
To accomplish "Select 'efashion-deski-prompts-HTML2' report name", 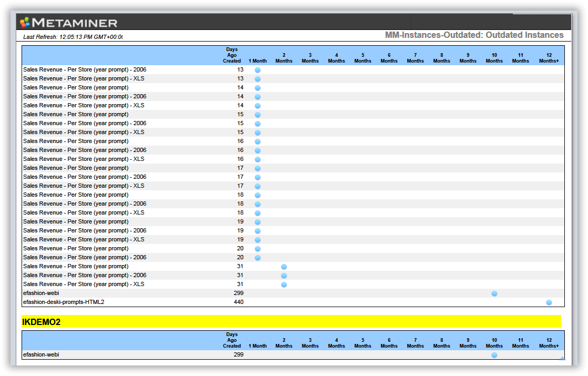I will 64,302.
